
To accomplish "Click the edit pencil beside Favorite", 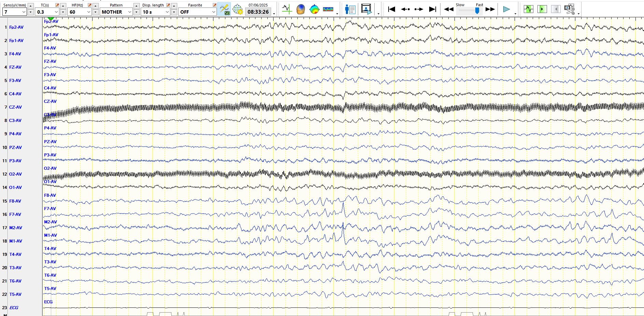I will pos(214,5).
